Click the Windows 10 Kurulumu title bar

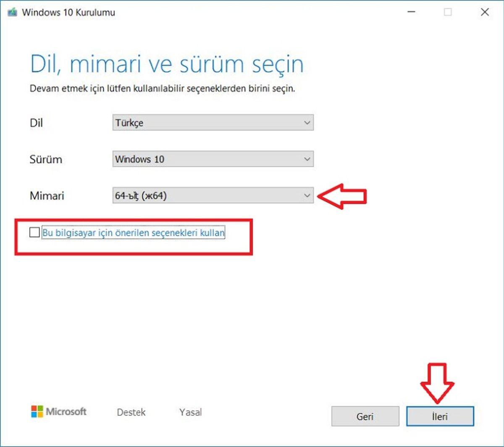coord(210,12)
